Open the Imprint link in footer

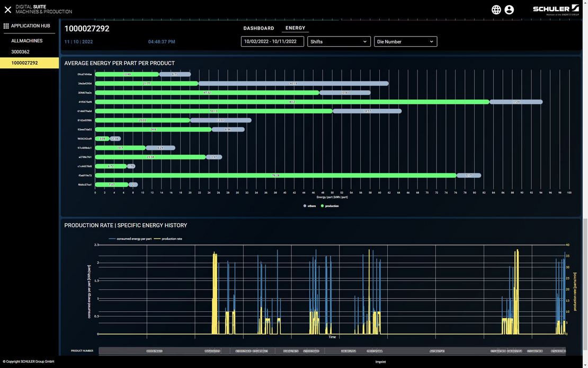click(380, 362)
